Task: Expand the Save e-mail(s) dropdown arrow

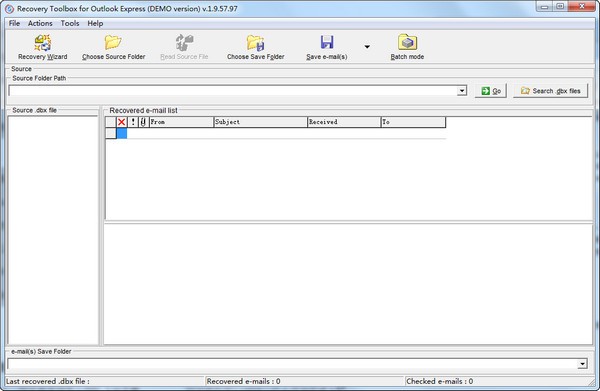Action: (x=367, y=47)
